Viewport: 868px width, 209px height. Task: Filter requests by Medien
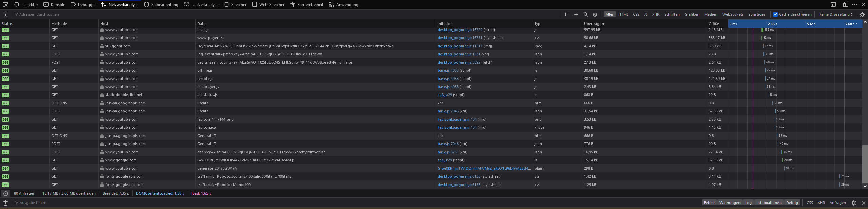(x=711, y=14)
